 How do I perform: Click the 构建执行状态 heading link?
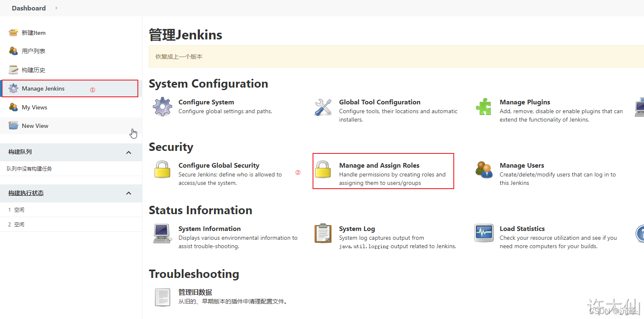click(26, 193)
